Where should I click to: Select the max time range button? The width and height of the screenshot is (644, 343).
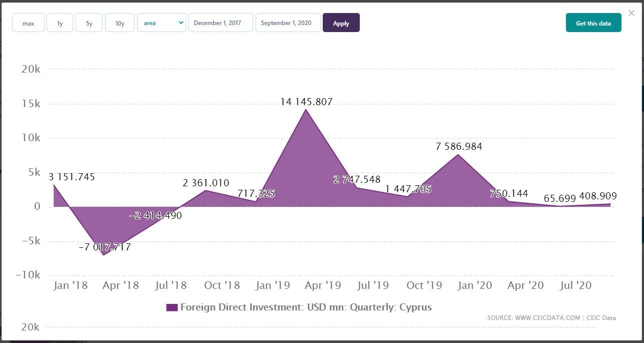(x=28, y=23)
